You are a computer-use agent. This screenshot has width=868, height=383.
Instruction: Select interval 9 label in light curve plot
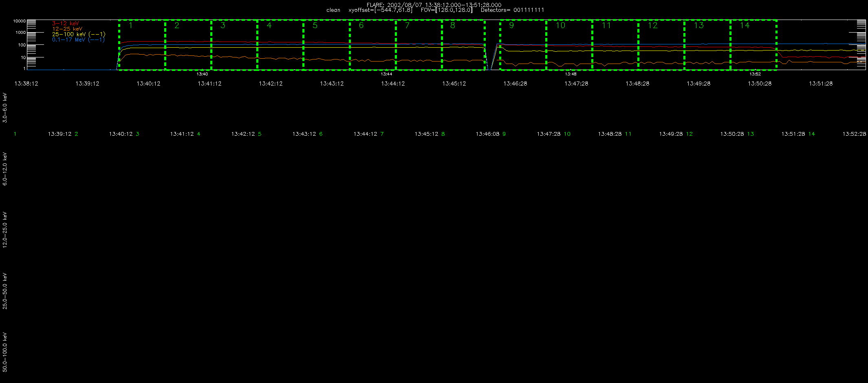click(x=511, y=25)
